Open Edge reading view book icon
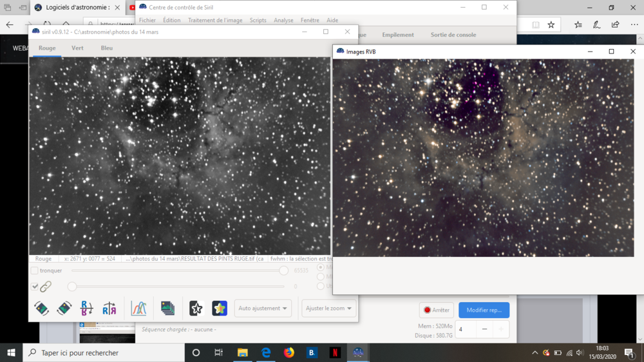Screen dimensions: 644x362 tap(536, 25)
